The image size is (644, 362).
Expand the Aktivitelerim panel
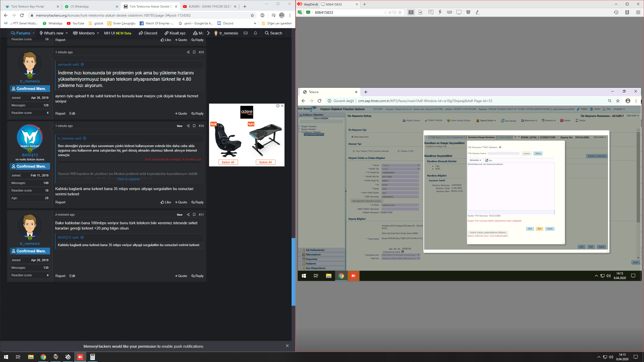[x=300, y=255]
